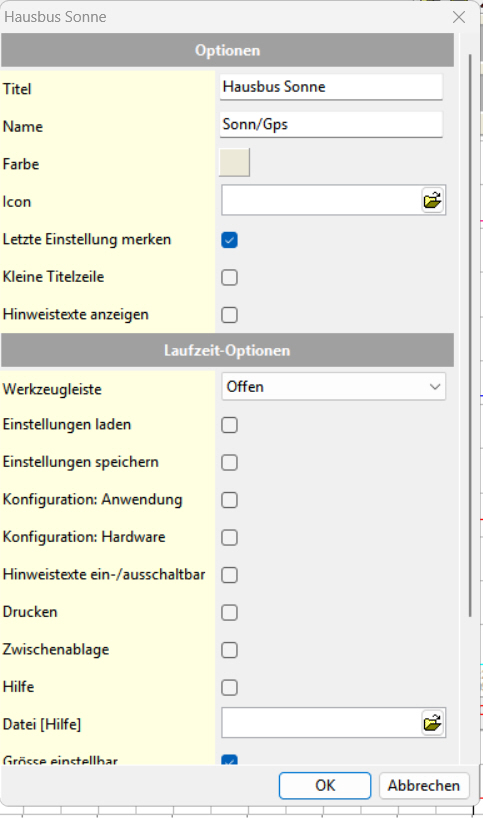
Task: Check Einstellungen speichern box
Action: click(230, 463)
